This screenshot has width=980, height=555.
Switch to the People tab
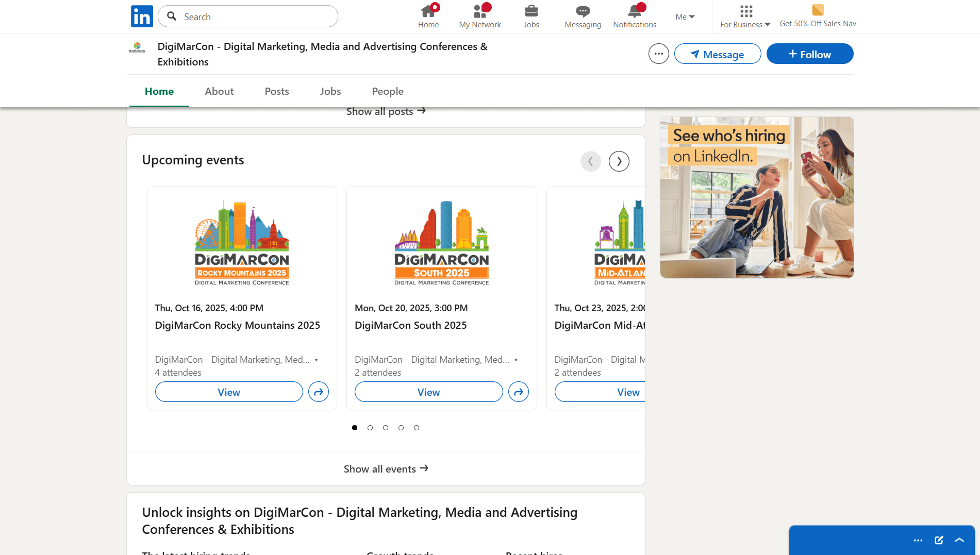pos(387,91)
